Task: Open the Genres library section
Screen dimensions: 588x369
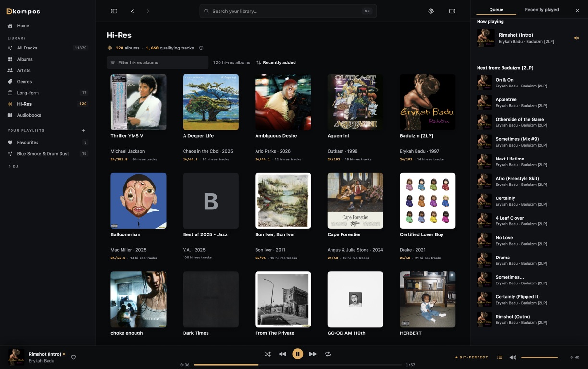Action: click(x=48, y=82)
